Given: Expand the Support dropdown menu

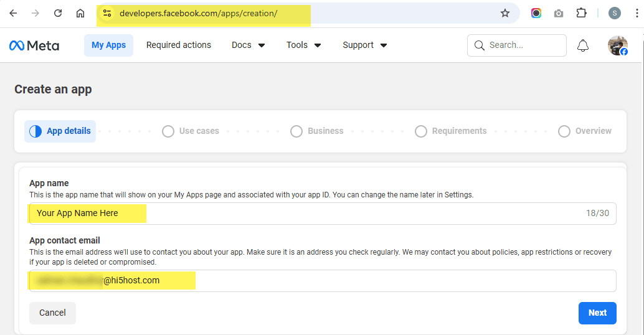Looking at the screenshot, I should pyautogui.click(x=364, y=45).
